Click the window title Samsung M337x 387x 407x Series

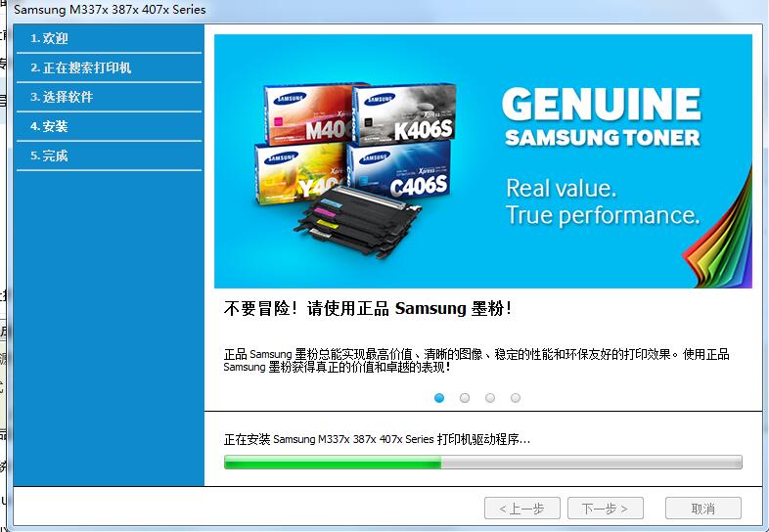click(110, 10)
